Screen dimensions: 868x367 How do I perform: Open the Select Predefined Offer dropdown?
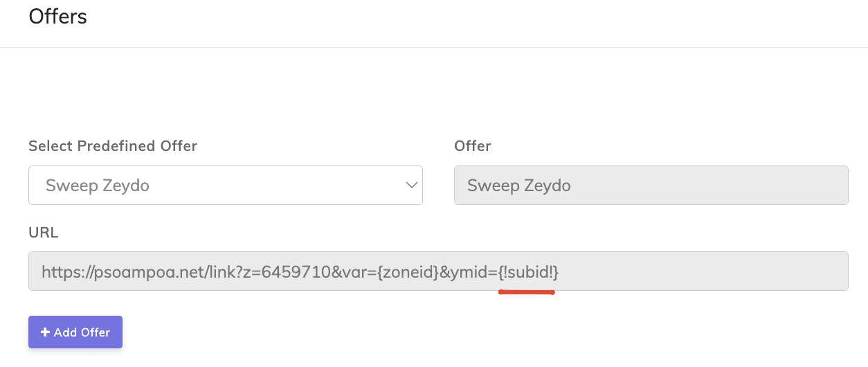point(225,186)
